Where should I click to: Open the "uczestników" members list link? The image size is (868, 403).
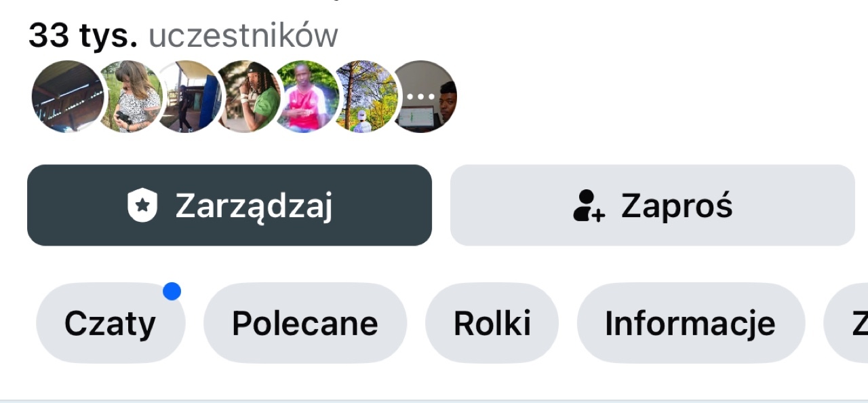coord(243,35)
